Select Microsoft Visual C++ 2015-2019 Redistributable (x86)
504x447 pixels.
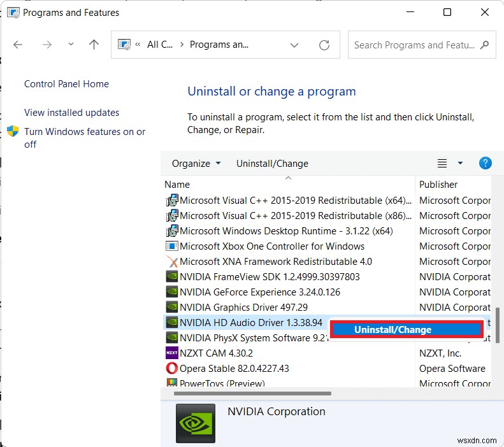pos(296,216)
